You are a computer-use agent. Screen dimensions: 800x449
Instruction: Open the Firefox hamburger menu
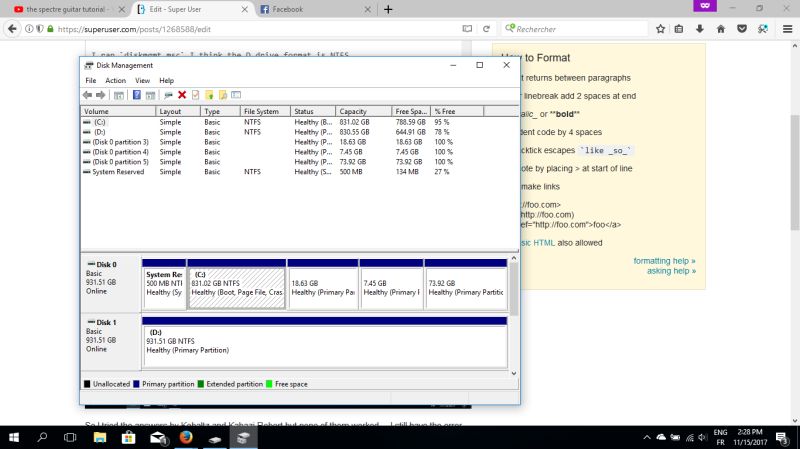(787, 29)
